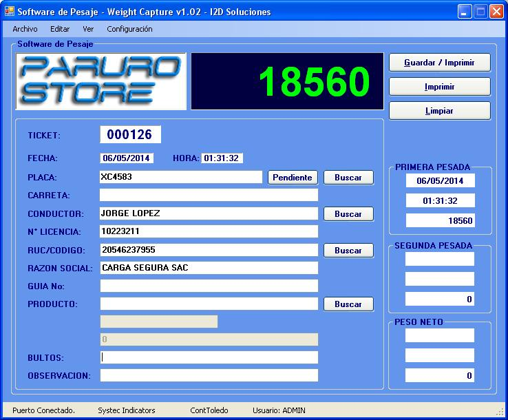
Task: Click the N° Licencia field
Action: click(209, 232)
